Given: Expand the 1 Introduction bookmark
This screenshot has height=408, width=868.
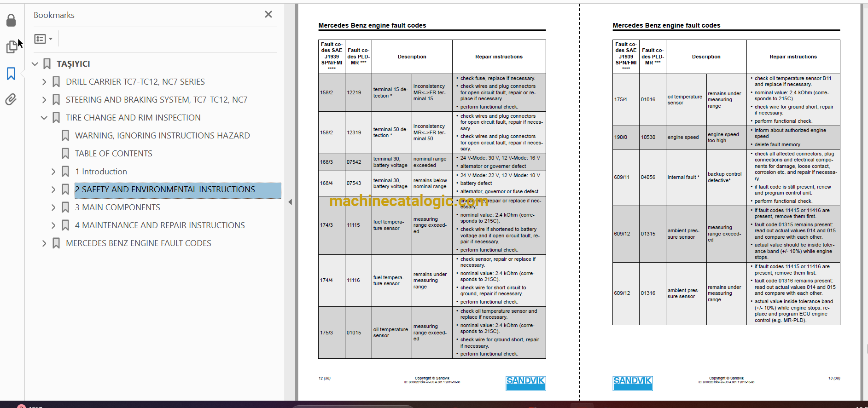Looking at the screenshot, I should coord(53,172).
